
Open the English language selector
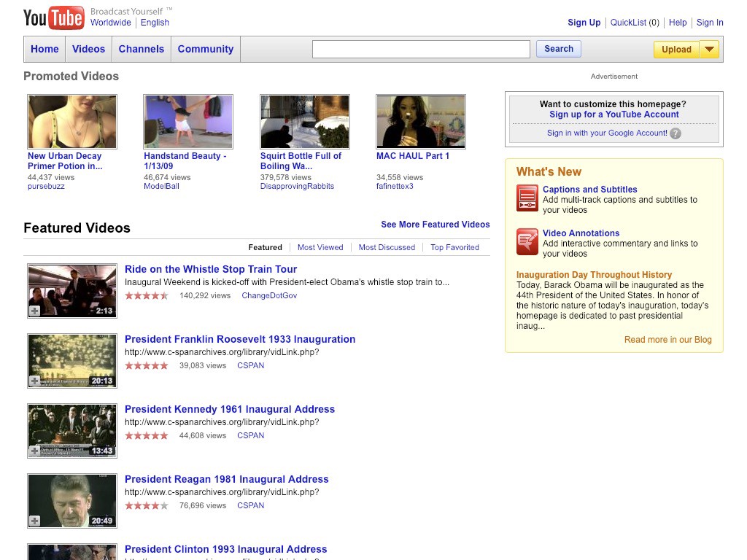[x=155, y=23]
